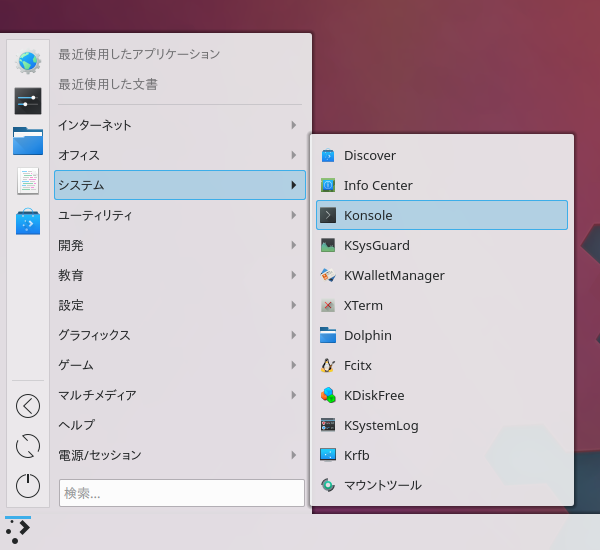The image size is (600, 550).
Task: Expand the マルチメディア submenu arrow
Action: [x=293, y=395]
